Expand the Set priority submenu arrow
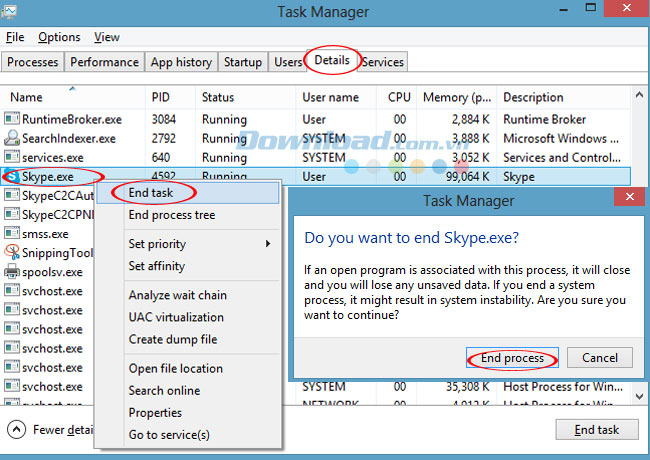The image size is (650, 460). 268,244
